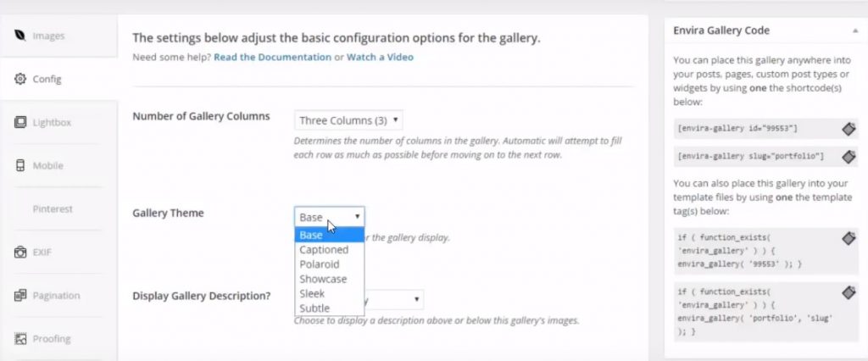Follow the Watch a Video link
Image resolution: width=868 pixels, height=361 pixels.
(380, 57)
